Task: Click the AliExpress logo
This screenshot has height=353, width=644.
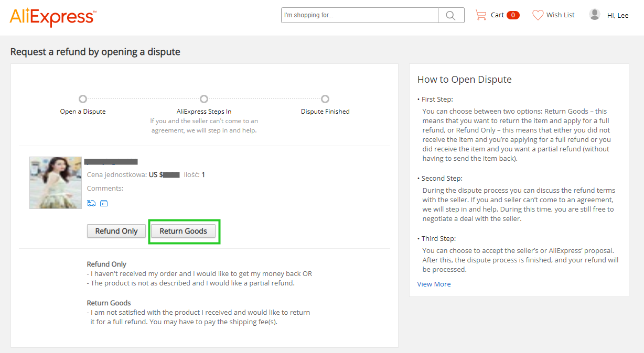Action: [x=52, y=17]
